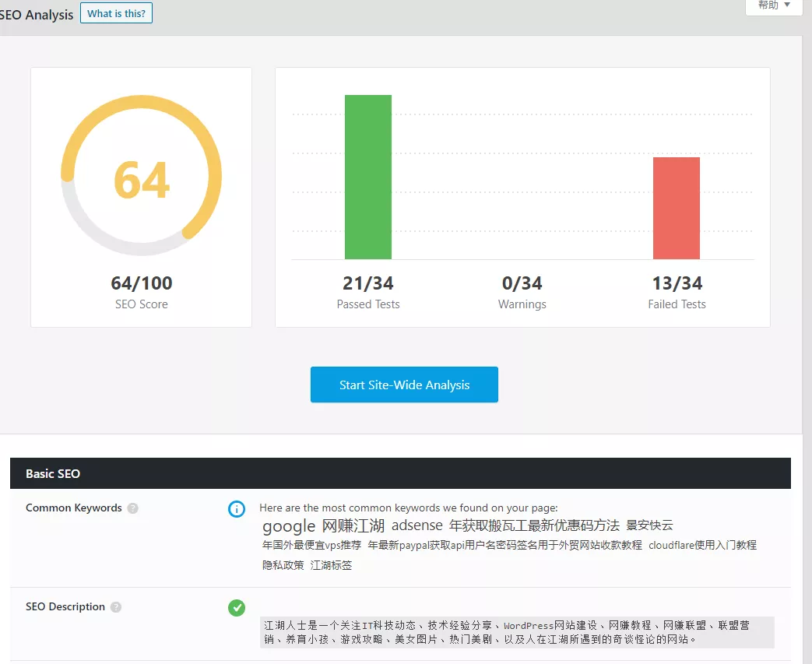
Task: Click the keyword 'google'
Action: [289, 526]
